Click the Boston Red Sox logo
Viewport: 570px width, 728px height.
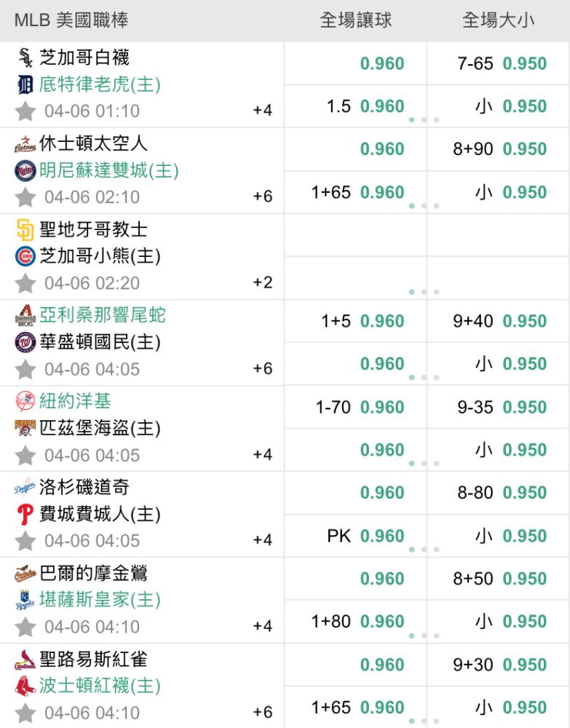[x=25, y=686]
